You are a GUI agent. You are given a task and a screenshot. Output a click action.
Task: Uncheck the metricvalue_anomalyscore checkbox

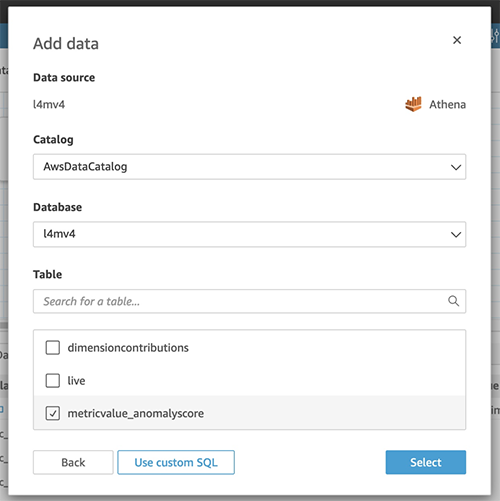coord(53,413)
